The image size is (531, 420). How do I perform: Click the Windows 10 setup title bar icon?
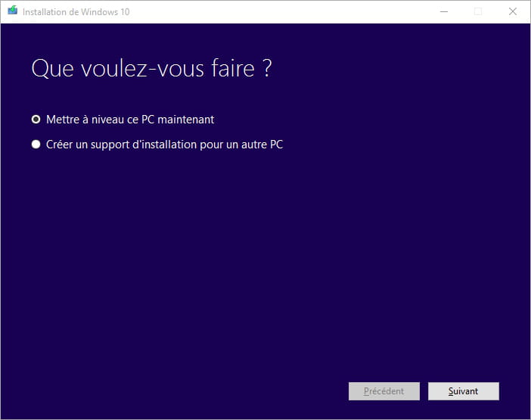[x=13, y=10]
